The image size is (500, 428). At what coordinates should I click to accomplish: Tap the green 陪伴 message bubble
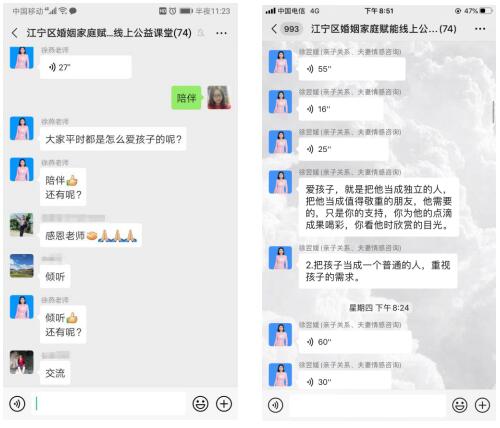(x=186, y=98)
